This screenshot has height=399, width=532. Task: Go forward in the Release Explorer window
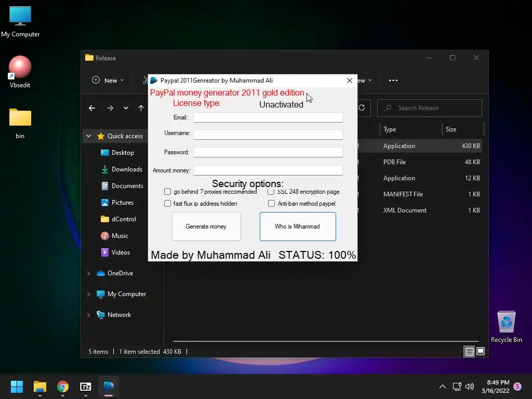point(110,108)
